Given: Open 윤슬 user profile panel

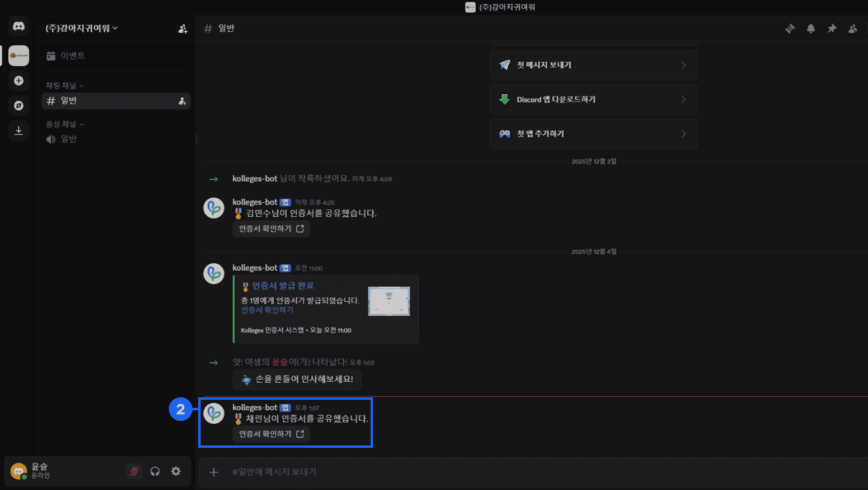Looking at the screenshot, I should point(63,471).
